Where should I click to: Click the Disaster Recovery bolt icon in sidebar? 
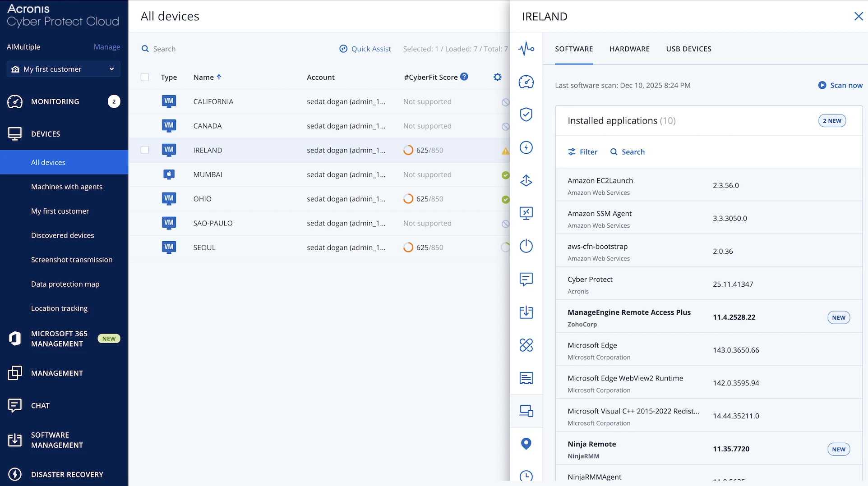[15, 474]
